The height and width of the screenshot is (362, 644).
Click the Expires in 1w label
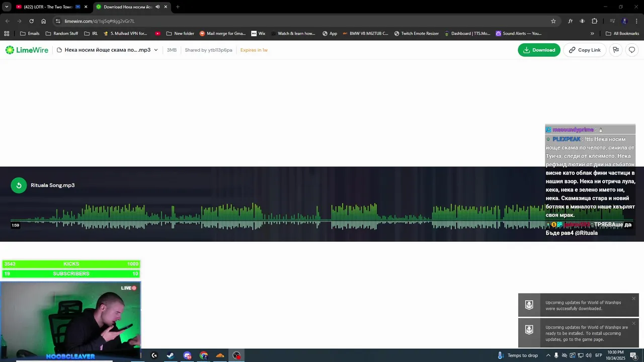254,50
